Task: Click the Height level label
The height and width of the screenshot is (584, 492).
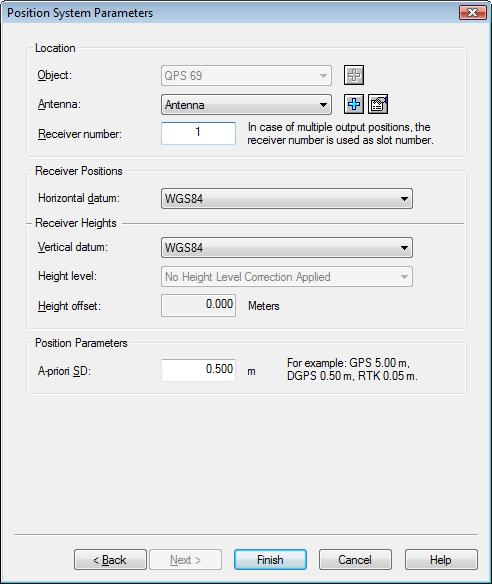Action: click(67, 276)
